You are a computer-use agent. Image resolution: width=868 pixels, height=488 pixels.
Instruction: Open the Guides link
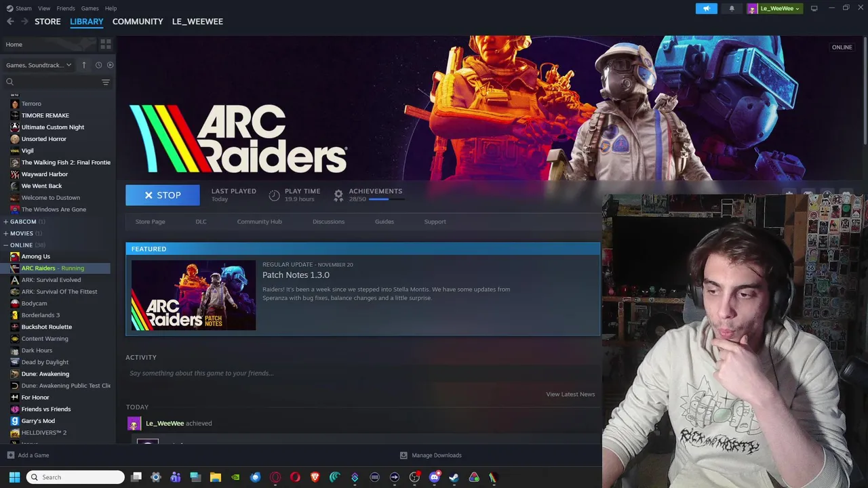(384, 222)
